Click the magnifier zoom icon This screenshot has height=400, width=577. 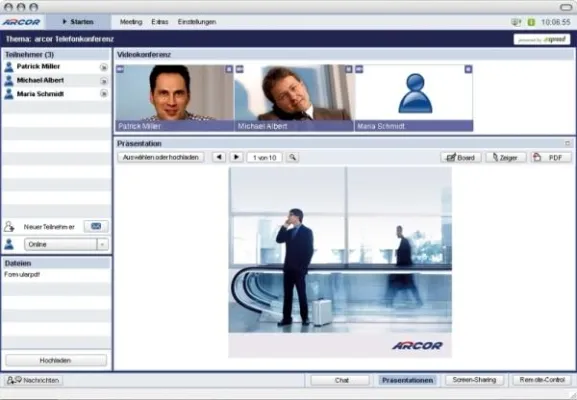click(293, 157)
